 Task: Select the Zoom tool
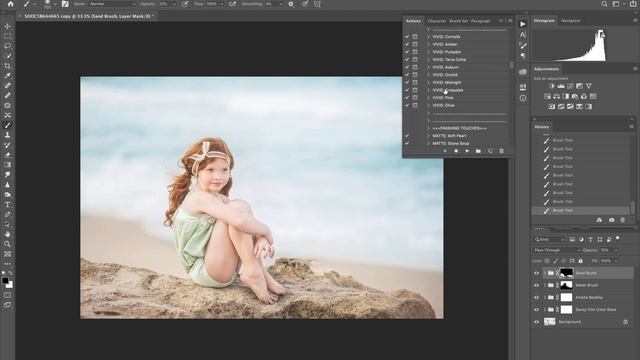point(7,244)
